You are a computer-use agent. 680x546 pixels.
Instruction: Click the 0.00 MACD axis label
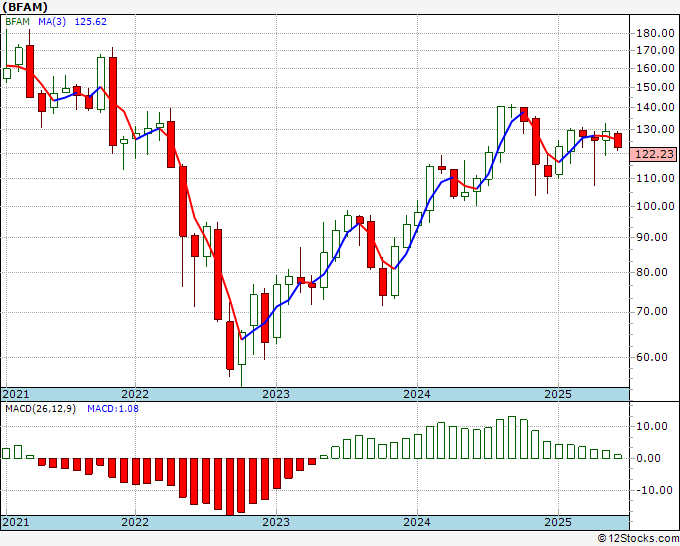648,458
